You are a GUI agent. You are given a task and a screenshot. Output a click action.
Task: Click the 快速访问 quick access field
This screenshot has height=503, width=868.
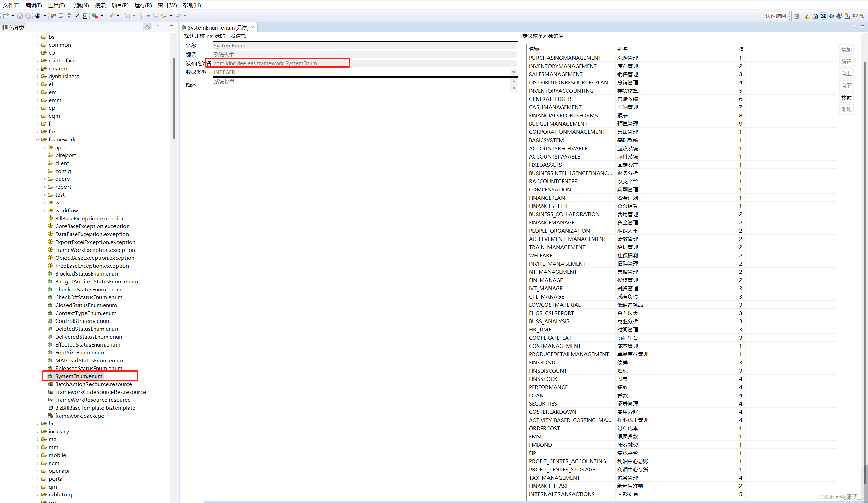click(776, 16)
